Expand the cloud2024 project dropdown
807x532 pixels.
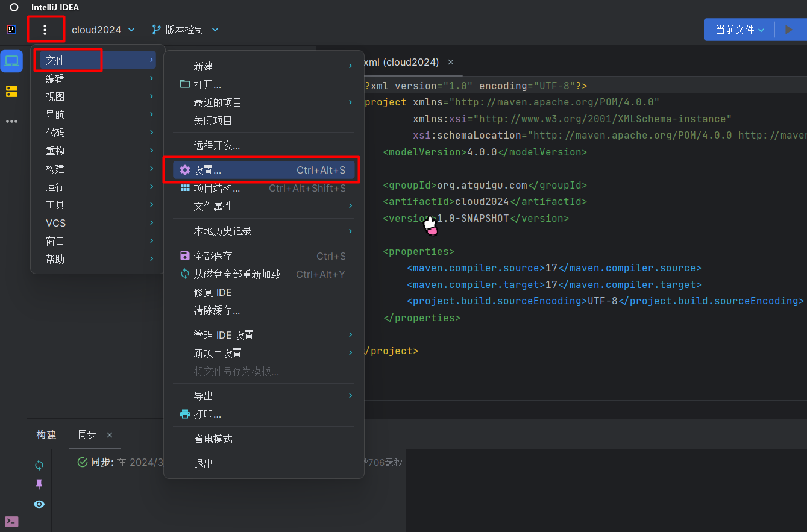[x=103, y=30]
